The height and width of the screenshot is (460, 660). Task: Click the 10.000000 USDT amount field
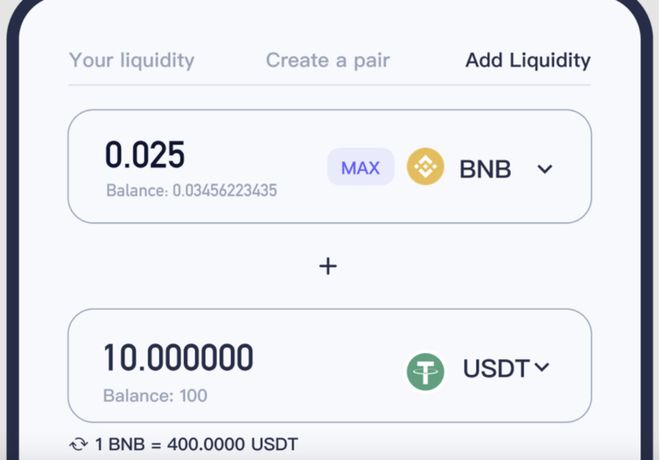(x=178, y=358)
